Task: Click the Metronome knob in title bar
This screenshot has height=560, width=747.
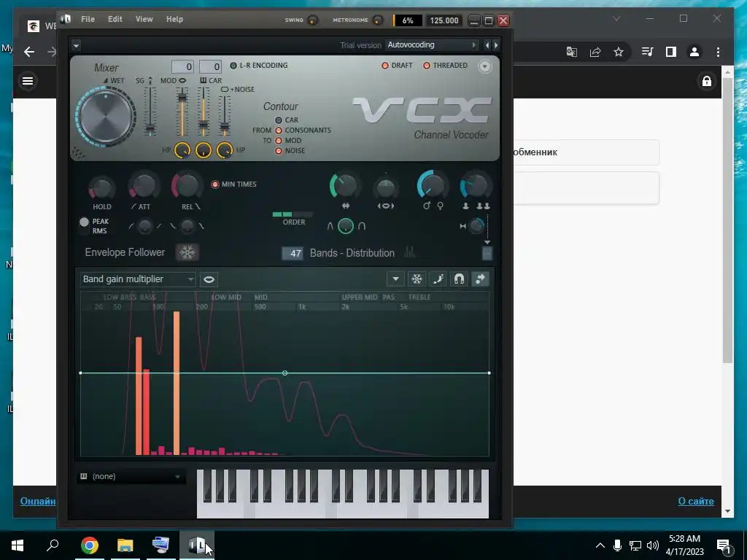Action: (378, 20)
